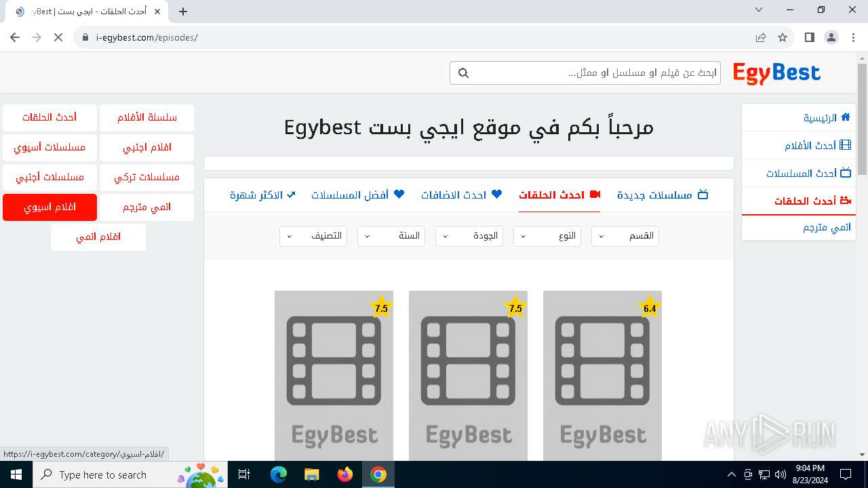Click the افلام انمي button
Viewport: 868px width, 488px height.
[x=98, y=237]
